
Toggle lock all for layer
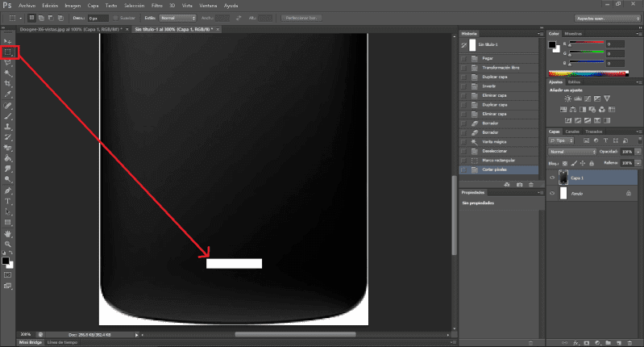click(x=592, y=163)
